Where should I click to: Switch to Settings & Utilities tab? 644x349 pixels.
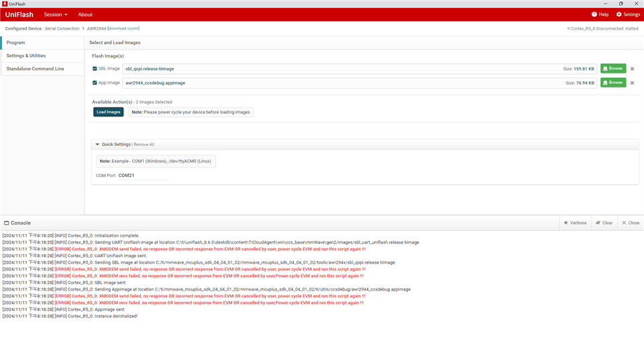tap(43, 56)
